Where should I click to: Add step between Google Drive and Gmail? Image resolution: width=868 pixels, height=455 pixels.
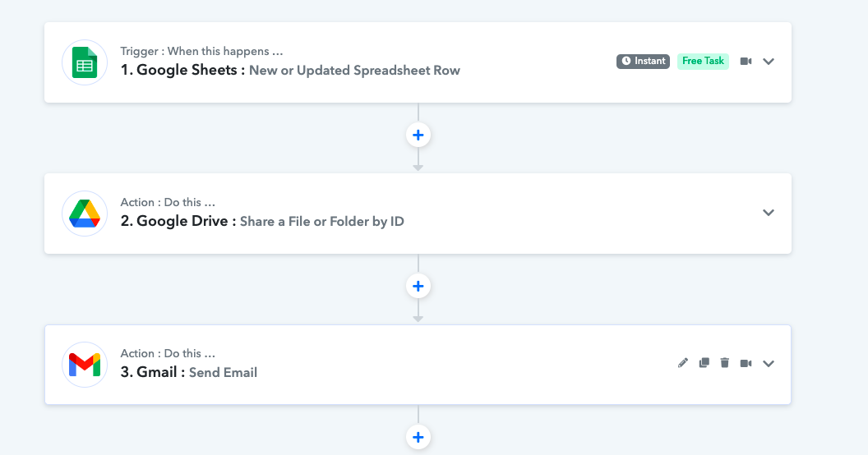pos(418,286)
